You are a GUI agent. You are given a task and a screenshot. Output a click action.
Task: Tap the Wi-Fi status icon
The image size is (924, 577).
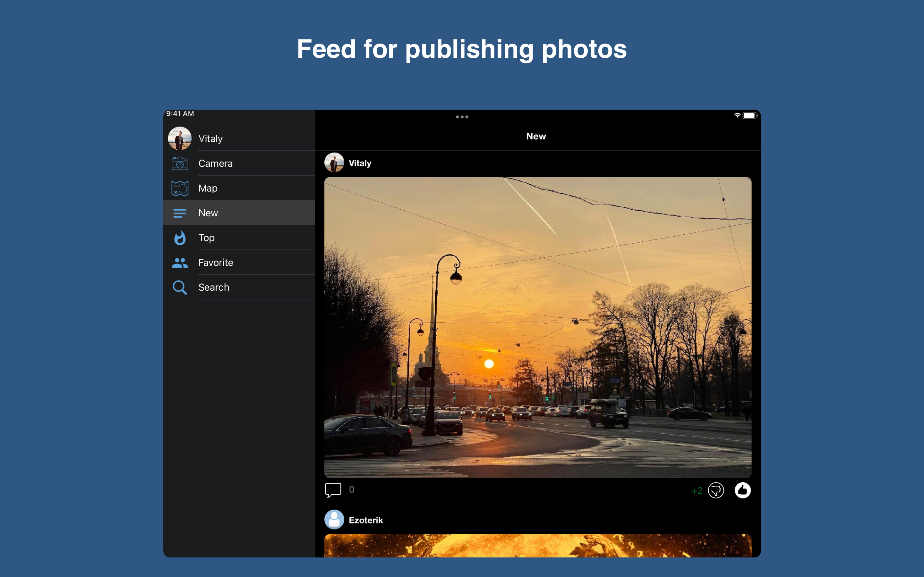tap(737, 115)
